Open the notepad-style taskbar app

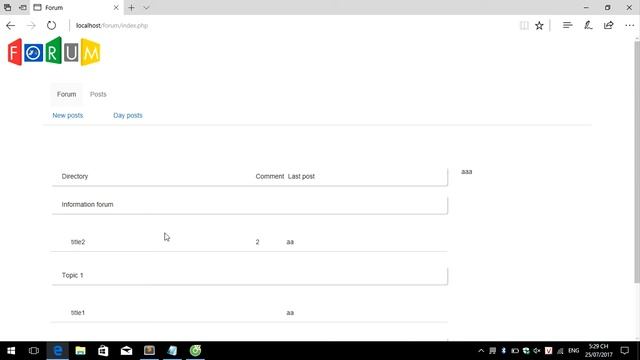point(172,351)
